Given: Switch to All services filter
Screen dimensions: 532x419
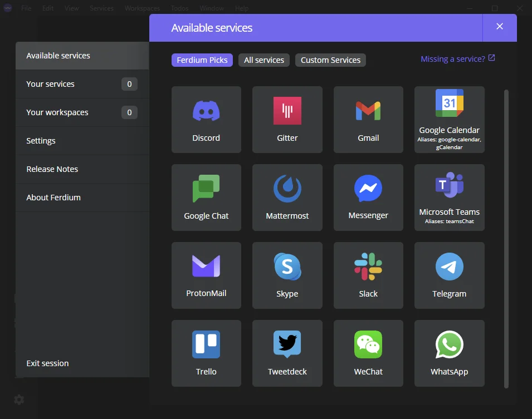Looking at the screenshot, I should tap(264, 60).
